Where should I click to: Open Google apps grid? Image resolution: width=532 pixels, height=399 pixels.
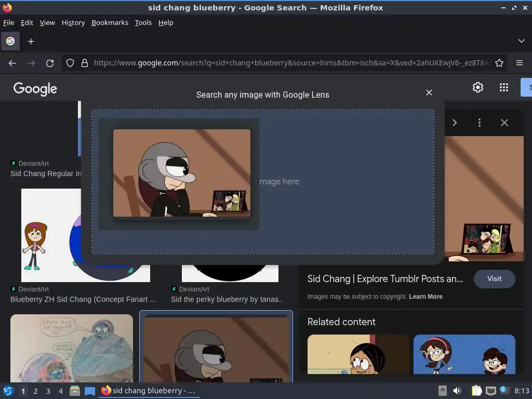504,87
